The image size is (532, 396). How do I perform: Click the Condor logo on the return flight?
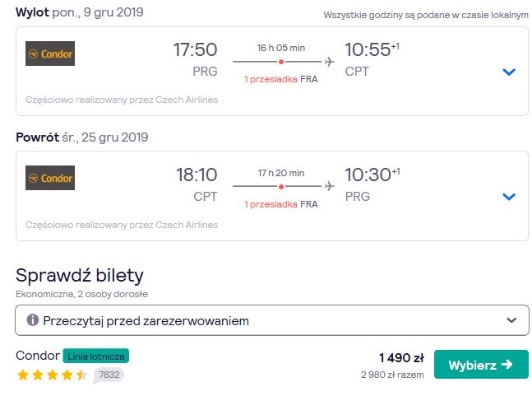50,178
